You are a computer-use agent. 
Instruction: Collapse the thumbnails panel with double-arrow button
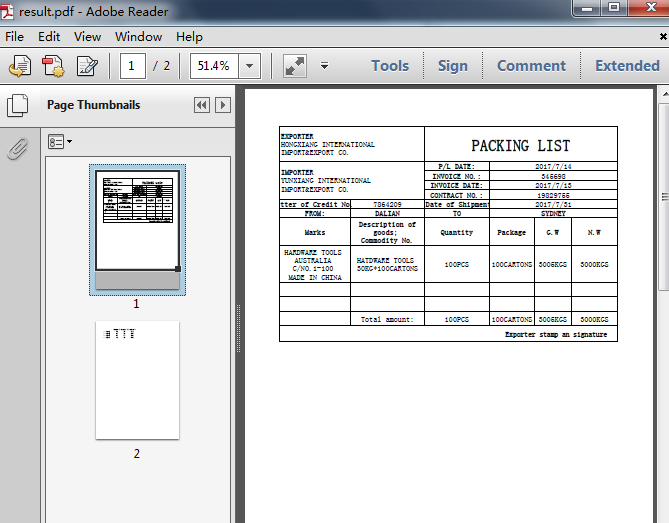tap(202, 105)
